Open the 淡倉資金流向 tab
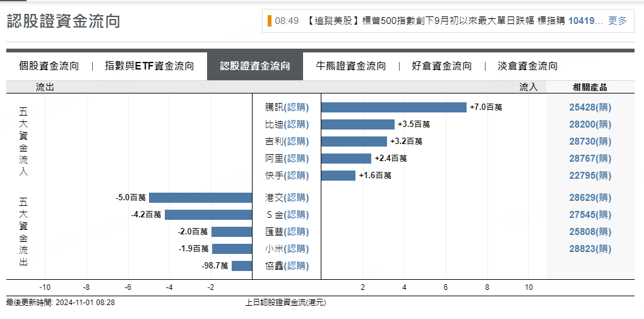 pos(527,66)
